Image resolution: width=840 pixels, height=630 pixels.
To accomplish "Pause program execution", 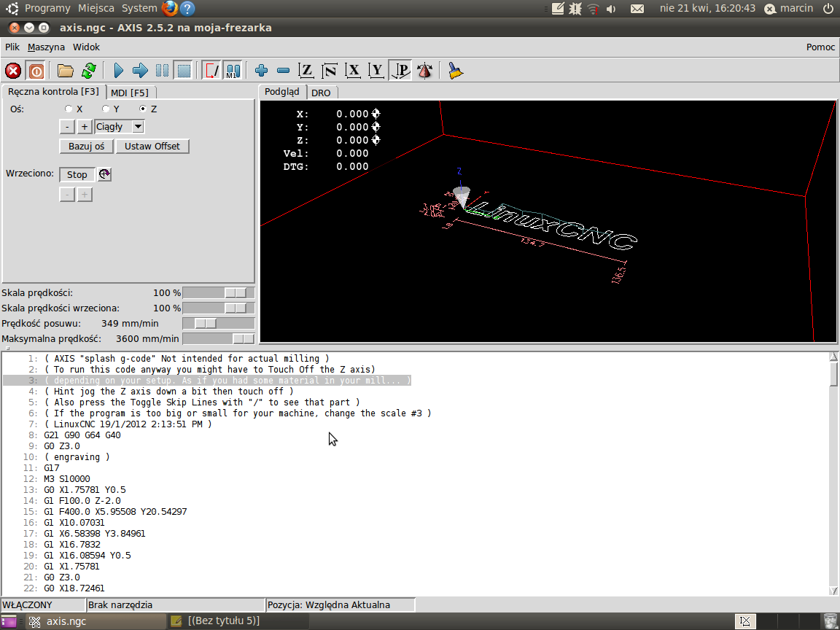I will tap(162, 71).
